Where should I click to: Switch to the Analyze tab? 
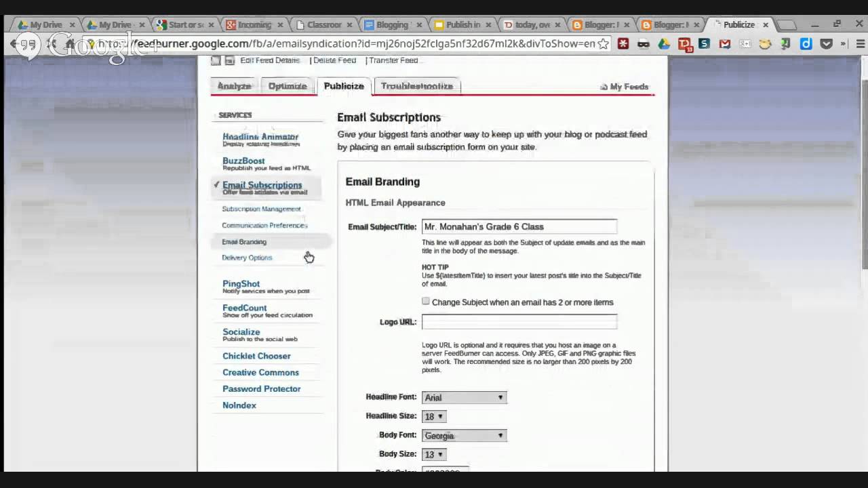[x=234, y=86]
